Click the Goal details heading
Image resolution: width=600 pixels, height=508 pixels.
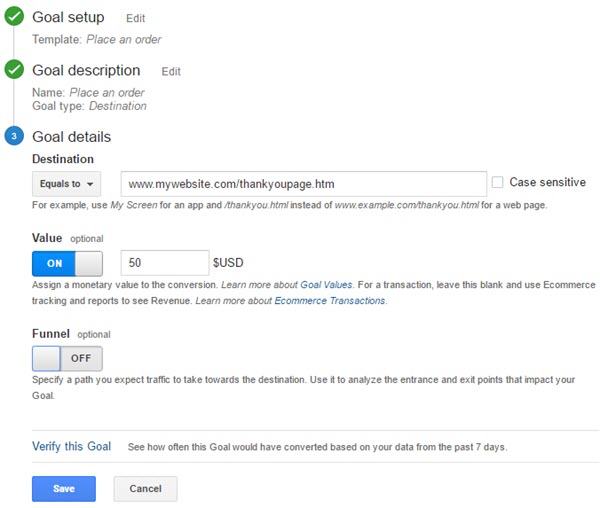coord(72,137)
